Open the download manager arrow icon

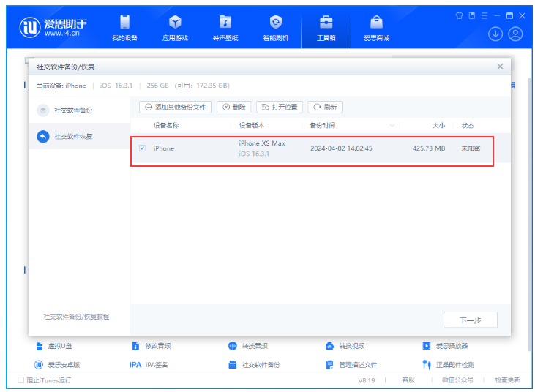pos(495,34)
